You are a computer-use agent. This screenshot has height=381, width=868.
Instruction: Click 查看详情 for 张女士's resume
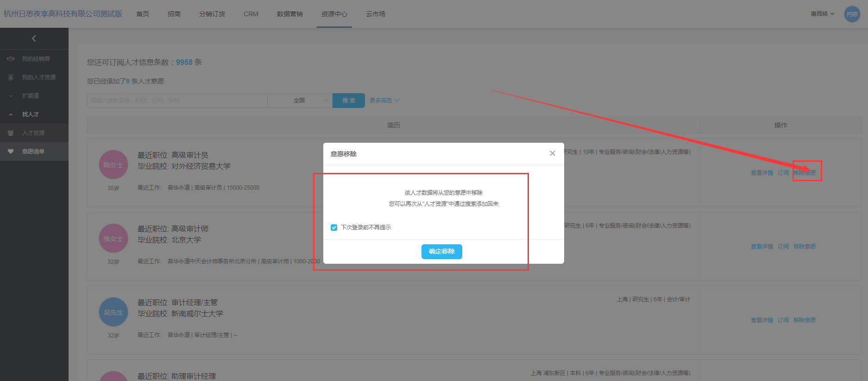761,247
